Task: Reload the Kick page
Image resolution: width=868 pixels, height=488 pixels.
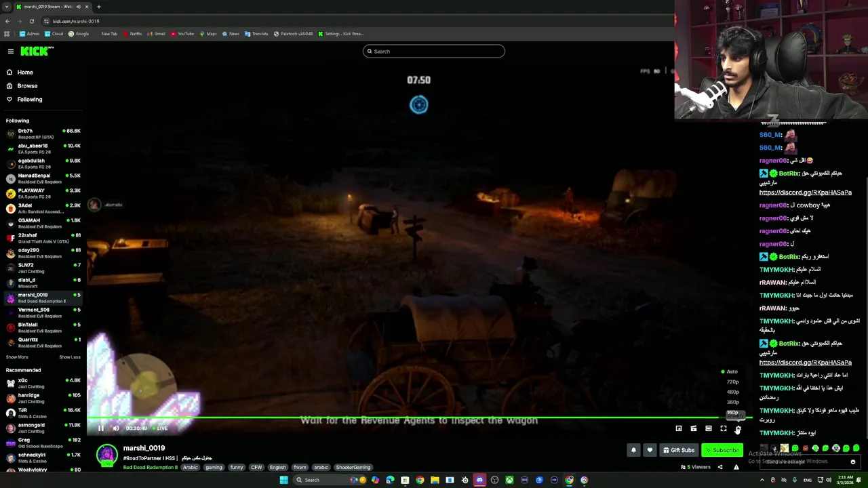Action: point(31,21)
